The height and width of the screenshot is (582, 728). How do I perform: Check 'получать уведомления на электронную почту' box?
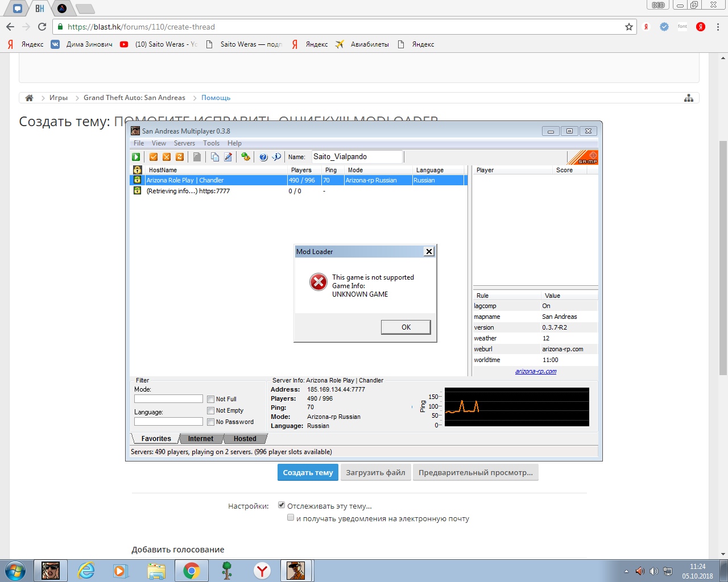point(291,517)
